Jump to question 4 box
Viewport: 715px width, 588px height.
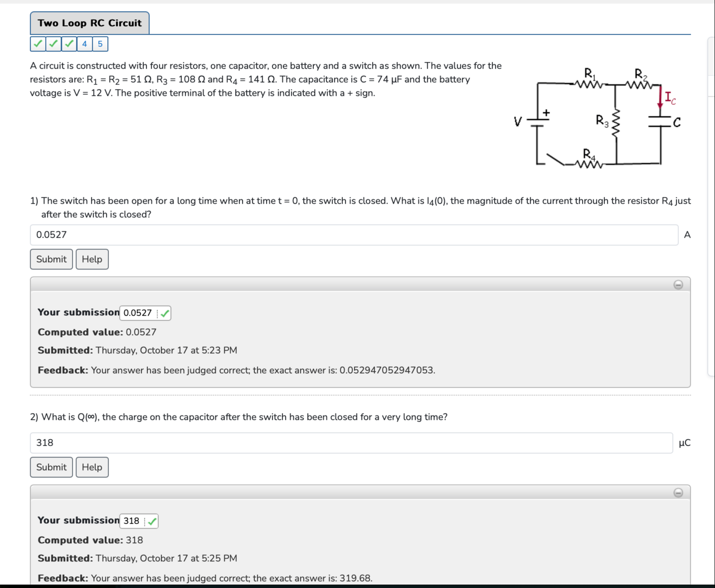pos(85,44)
